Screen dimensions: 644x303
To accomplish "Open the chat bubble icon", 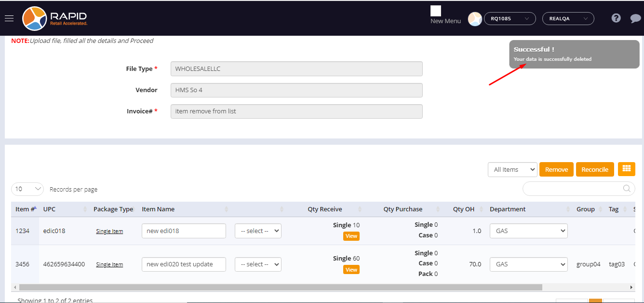I will tap(635, 19).
